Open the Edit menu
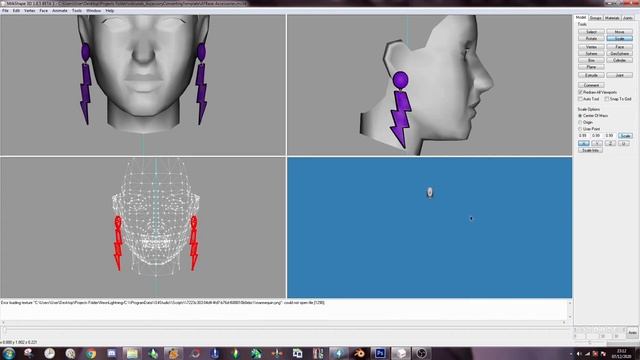The width and height of the screenshot is (640, 360). click(16, 11)
